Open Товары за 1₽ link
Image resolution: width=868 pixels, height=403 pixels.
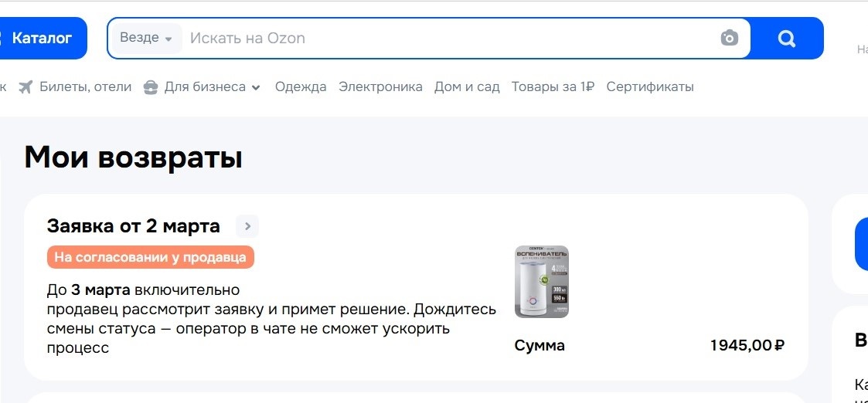(553, 86)
